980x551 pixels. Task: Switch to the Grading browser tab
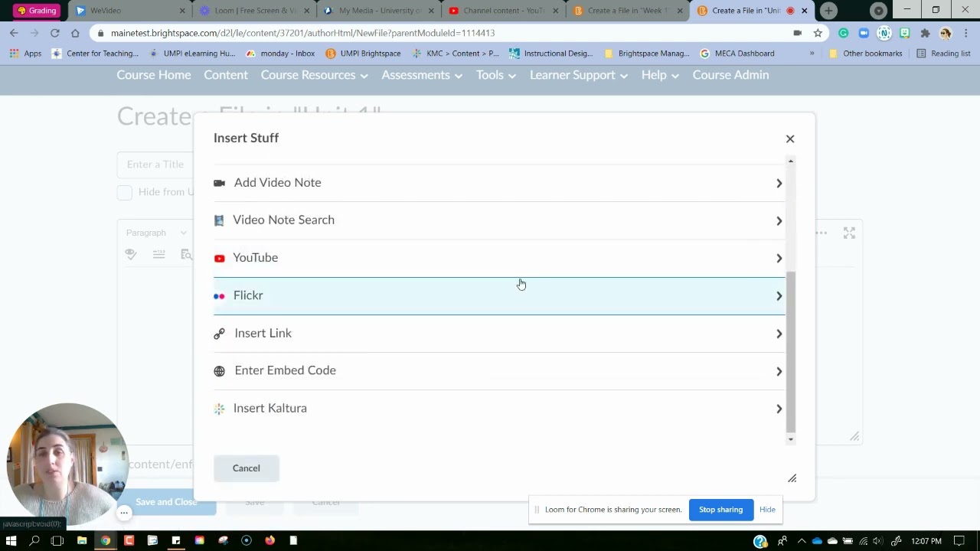pyautogui.click(x=36, y=11)
